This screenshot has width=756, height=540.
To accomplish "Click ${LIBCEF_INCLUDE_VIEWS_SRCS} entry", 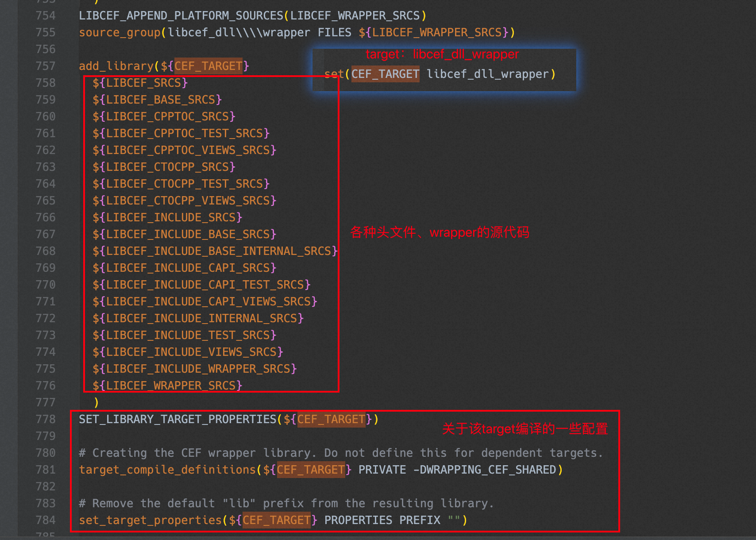I will 188,352.
